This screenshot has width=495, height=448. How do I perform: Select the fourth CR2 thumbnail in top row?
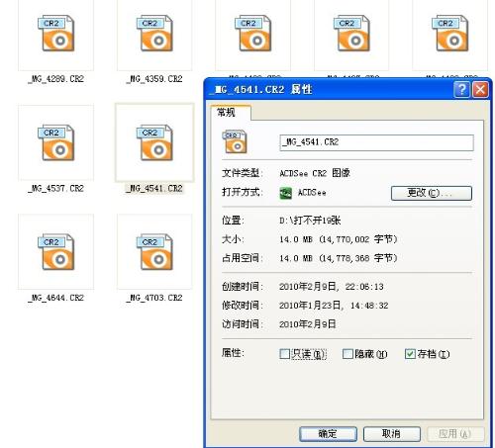[x=351, y=33]
